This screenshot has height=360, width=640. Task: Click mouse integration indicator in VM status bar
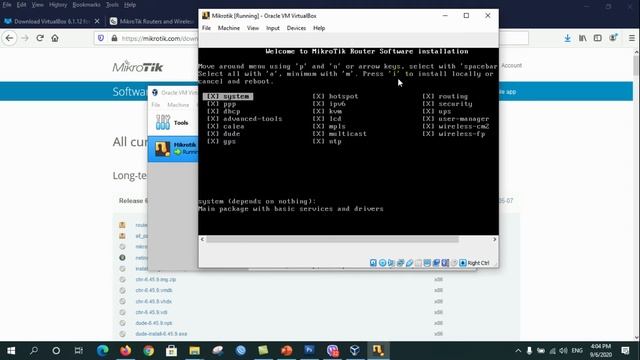pos(454,263)
